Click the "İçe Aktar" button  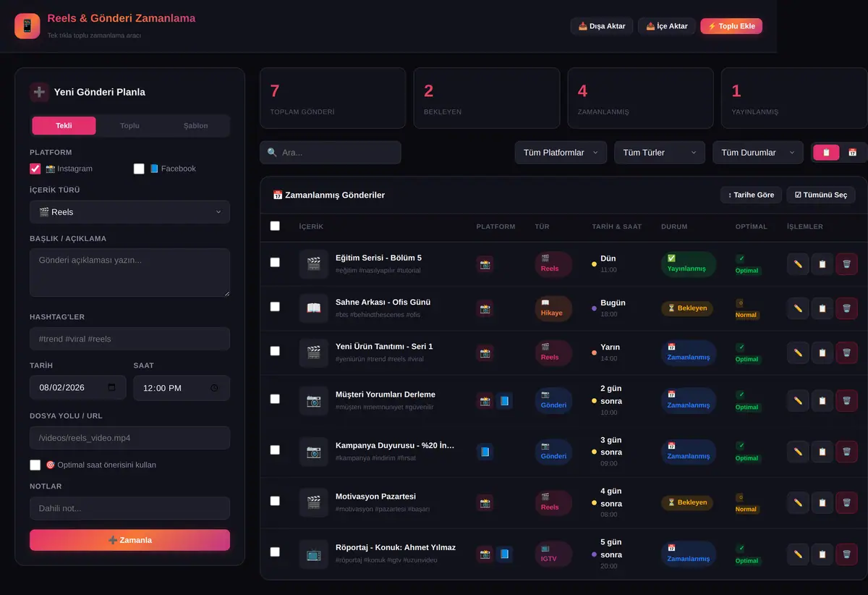pos(667,26)
